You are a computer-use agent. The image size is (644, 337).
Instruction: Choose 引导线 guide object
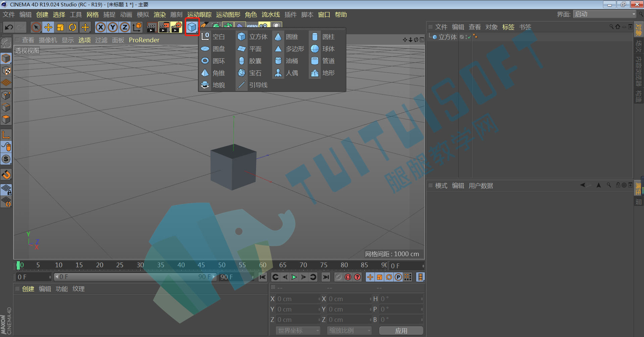[252, 85]
